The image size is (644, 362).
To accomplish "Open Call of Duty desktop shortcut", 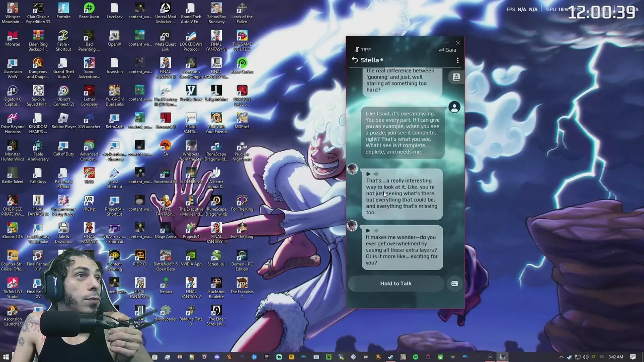I will [63, 148].
